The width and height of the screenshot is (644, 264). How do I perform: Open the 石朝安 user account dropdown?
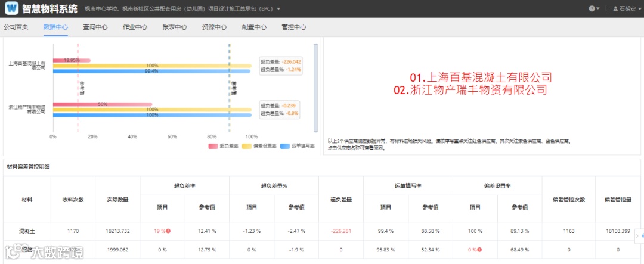[627, 8]
